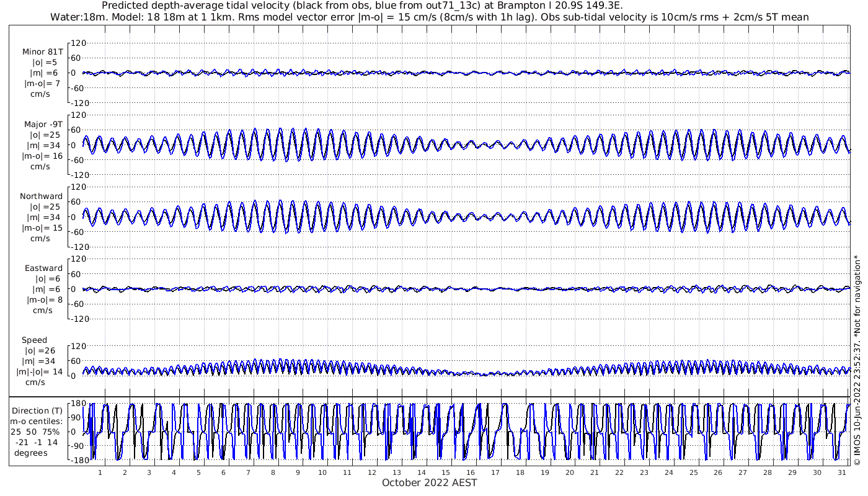Click day tick label '25' on time axis
Image resolution: width=868 pixels, height=496 pixels.
click(x=693, y=472)
